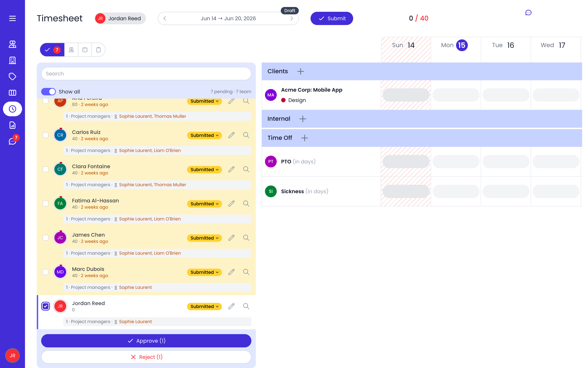The image size is (588, 368).
Task: Inspect Fatima Al-Hassan timesheet with magnifier icon
Action: [x=246, y=204]
